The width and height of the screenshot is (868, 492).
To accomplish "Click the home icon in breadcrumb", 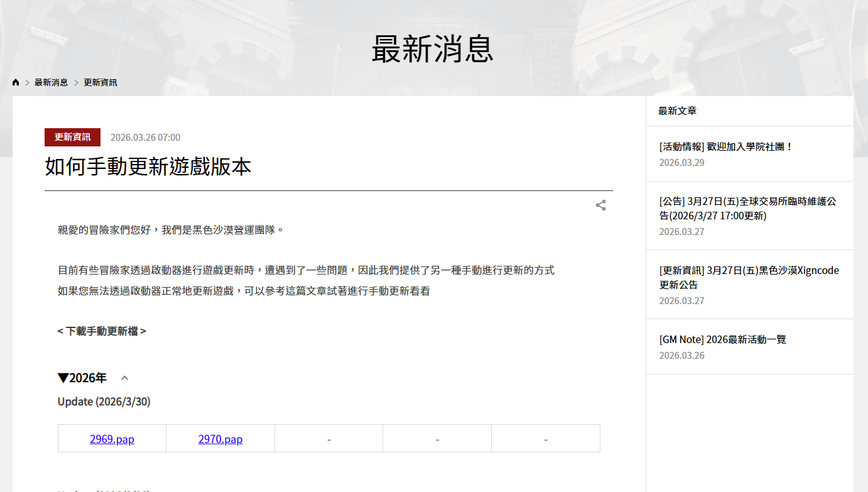I will pos(16,82).
